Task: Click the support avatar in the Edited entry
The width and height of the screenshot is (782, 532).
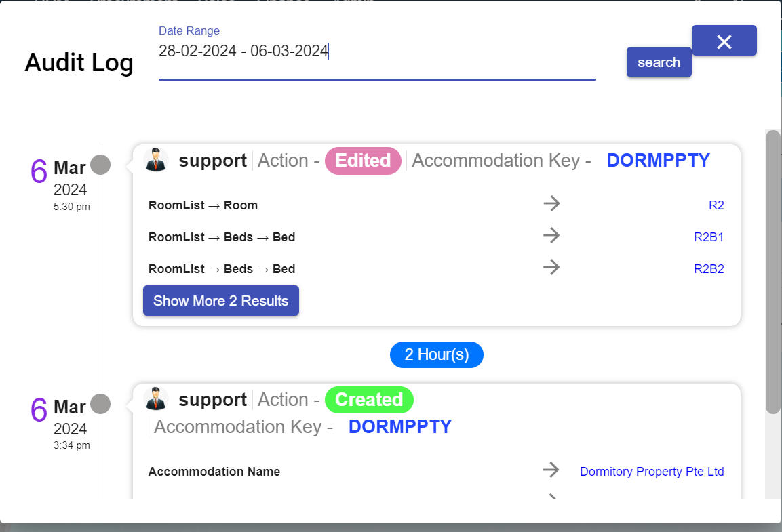Action: (x=156, y=160)
